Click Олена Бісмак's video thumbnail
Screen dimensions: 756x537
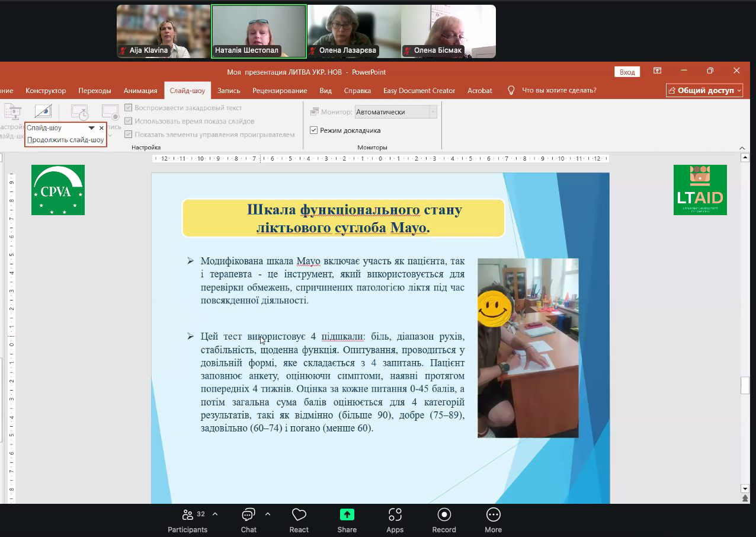(x=449, y=31)
